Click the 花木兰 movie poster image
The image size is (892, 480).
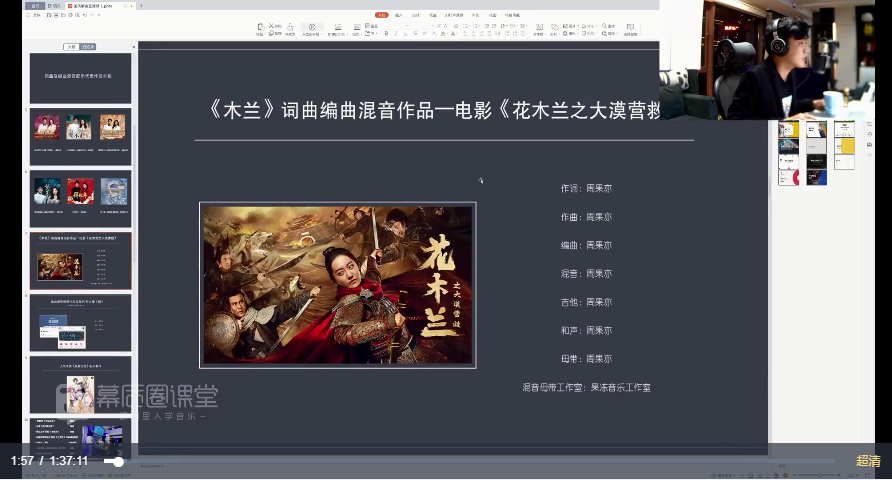coord(338,285)
